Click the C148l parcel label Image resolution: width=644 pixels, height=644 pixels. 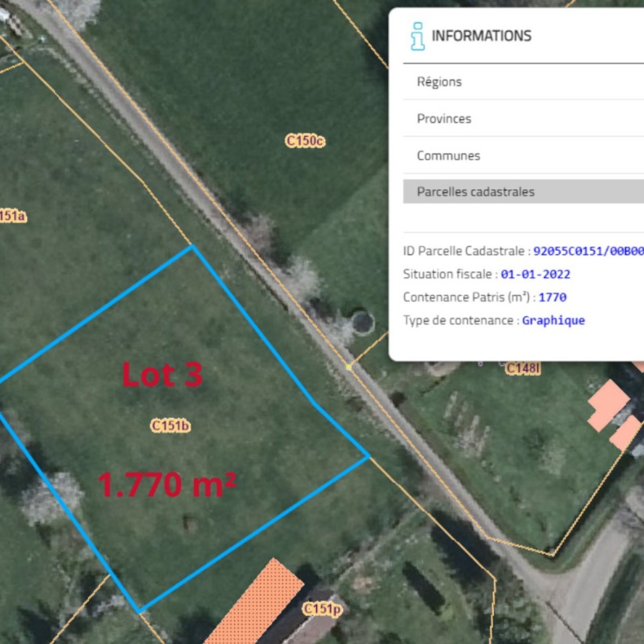click(522, 368)
